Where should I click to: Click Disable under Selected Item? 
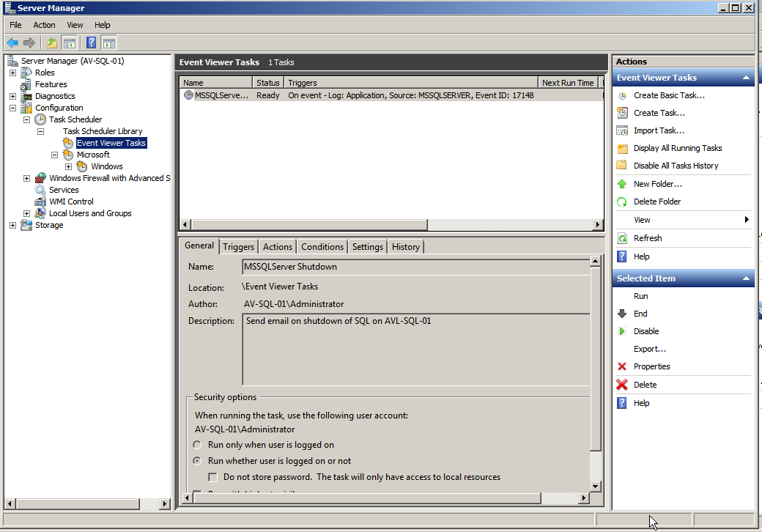[x=646, y=331]
